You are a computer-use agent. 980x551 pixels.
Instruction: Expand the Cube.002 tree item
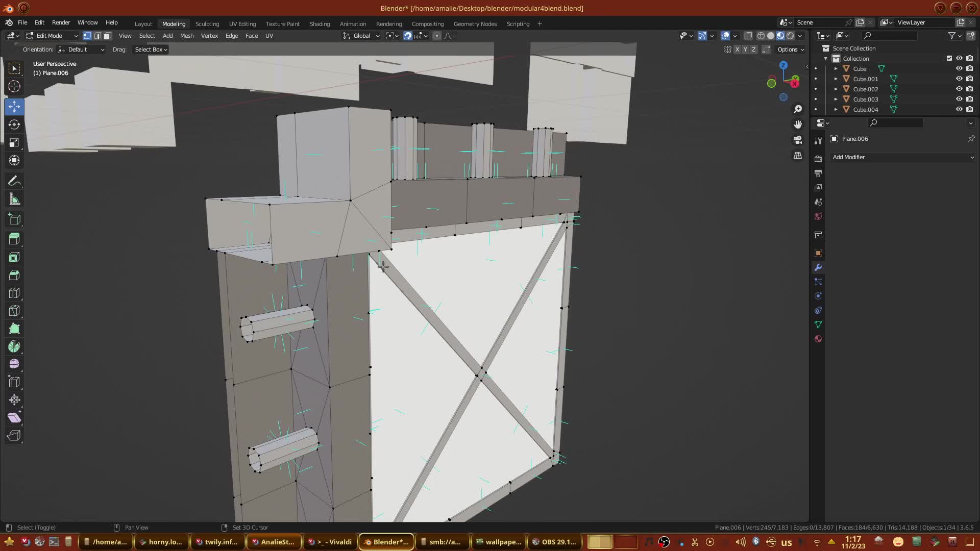(836, 89)
